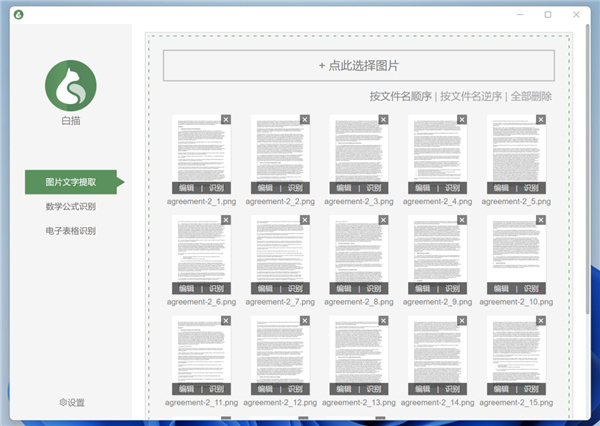Remove agreement-2_4.png with its X icon
The width and height of the screenshot is (600, 426).
click(x=462, y=119)
